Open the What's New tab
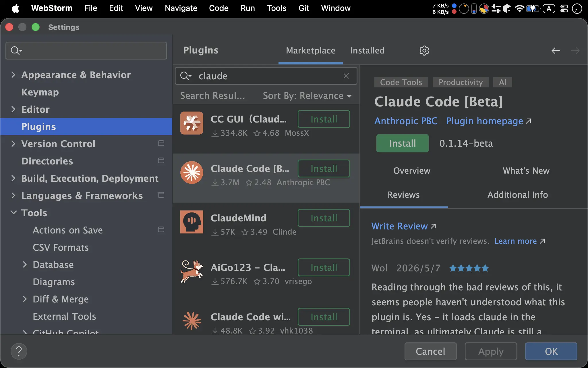Image resolution: width=588 pixels, height=368 pixels. click(526, 171)
